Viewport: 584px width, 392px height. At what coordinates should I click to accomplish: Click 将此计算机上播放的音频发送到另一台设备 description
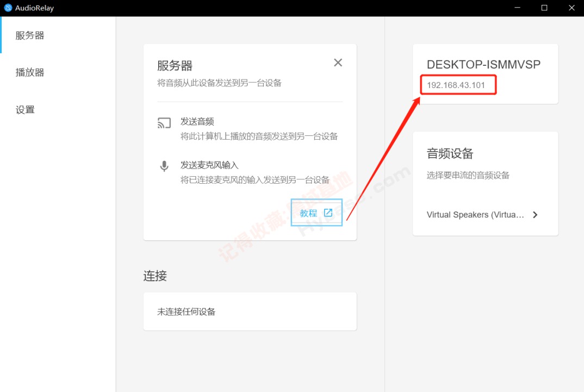coord(259,136)
